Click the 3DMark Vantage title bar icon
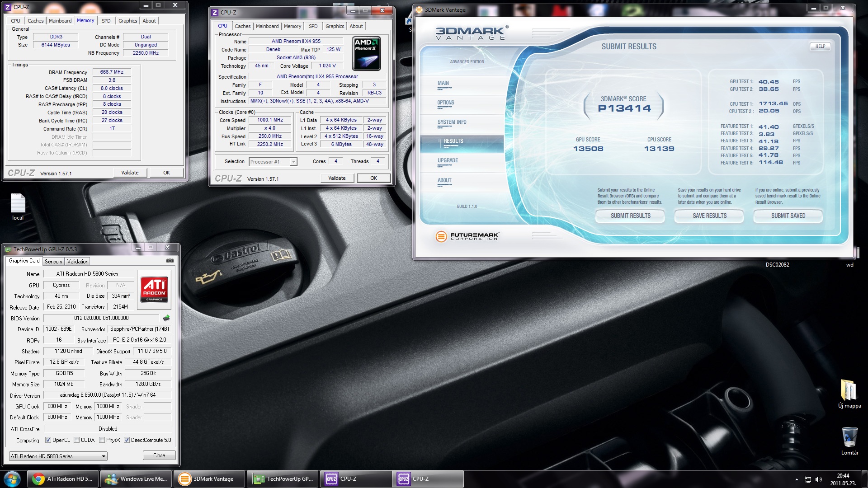868x488 pixels. tap(419, 9)
